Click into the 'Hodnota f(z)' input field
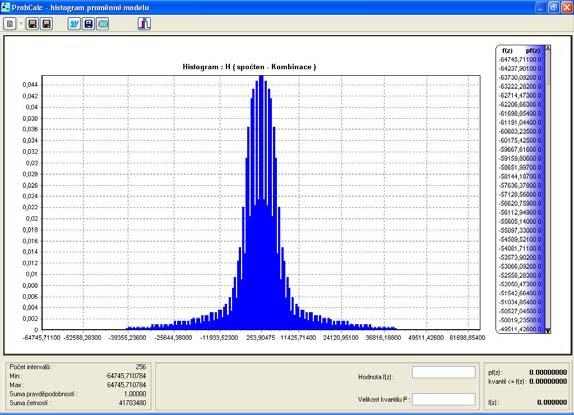The height and width of the screenshot is (415, 574). (x=444, y=373)
